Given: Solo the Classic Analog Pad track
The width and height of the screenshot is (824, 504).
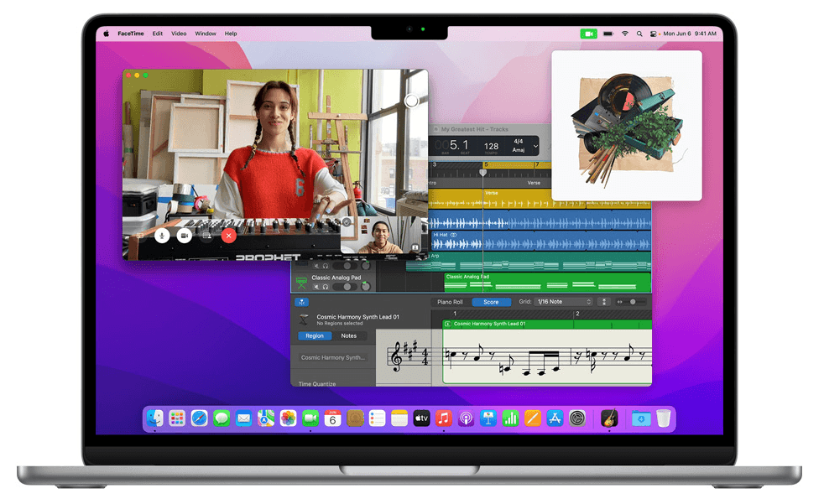Looking at the screenshot, I should click(326, 287).
